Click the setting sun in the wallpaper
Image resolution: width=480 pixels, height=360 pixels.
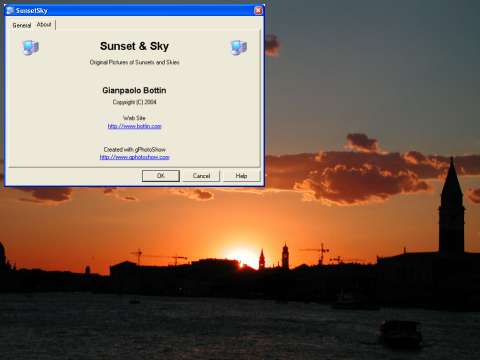click(243, 257)
